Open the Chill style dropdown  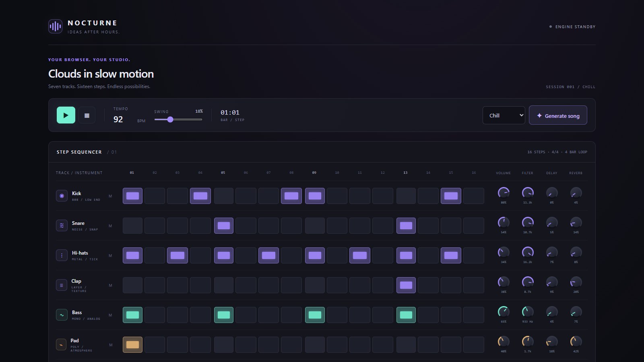click(504, 115)
